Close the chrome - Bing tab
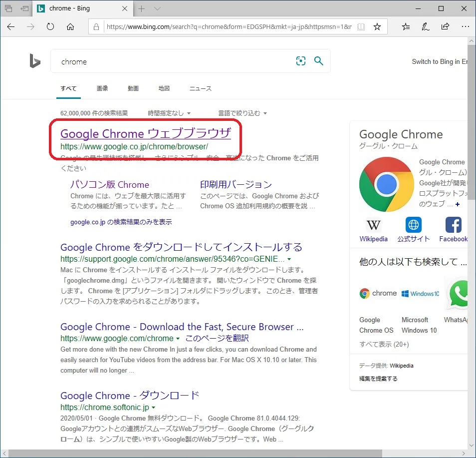 (x=124, y=8)
